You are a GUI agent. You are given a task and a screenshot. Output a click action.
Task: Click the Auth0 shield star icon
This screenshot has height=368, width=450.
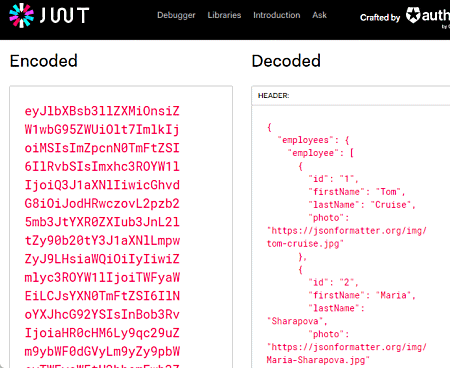click(413, 15)
